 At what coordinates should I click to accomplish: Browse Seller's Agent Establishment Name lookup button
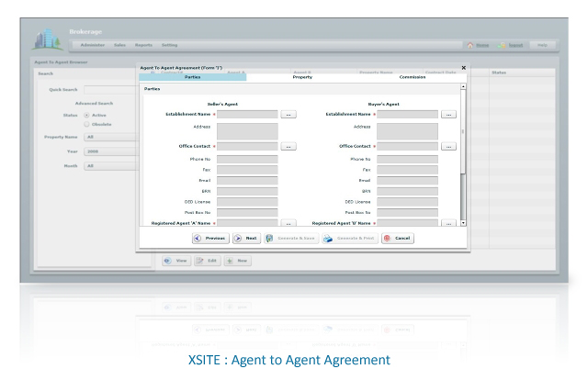pyautogui.click(x=288, y=115)
